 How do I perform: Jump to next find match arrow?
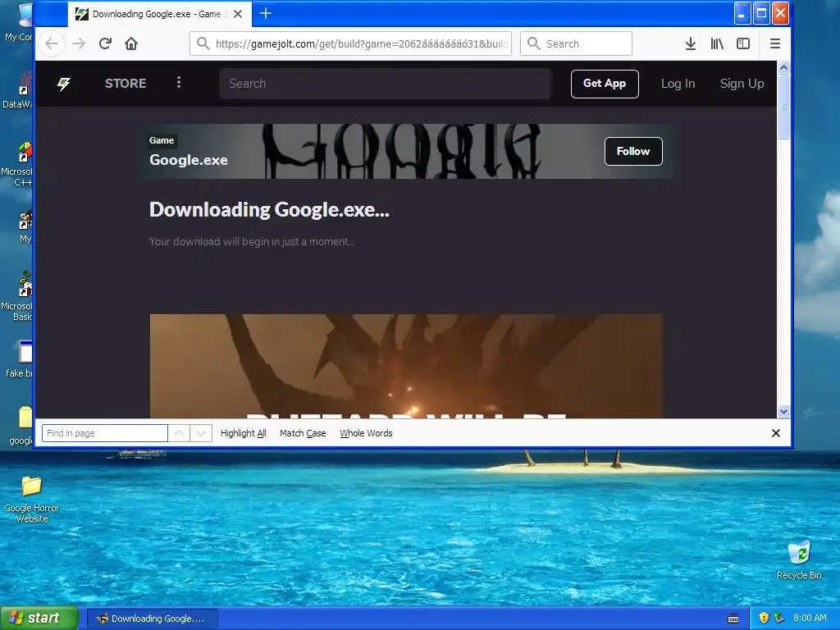coord(201,433)
